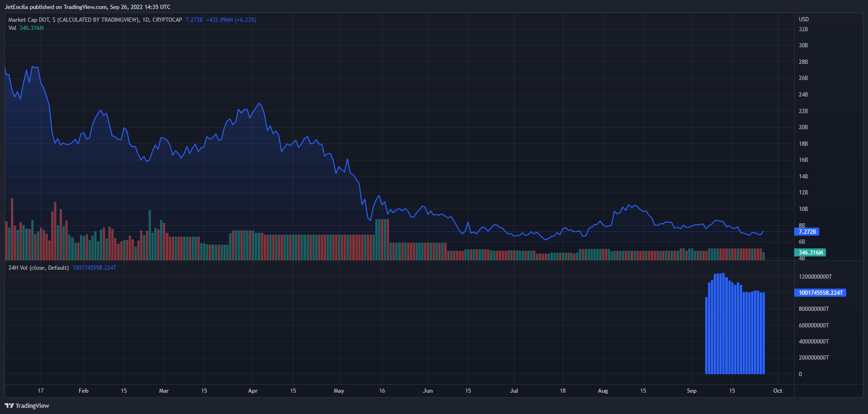The image size is (868, 414).
Task: Click the Jun label on time axis
Action: tap(428, 391)
